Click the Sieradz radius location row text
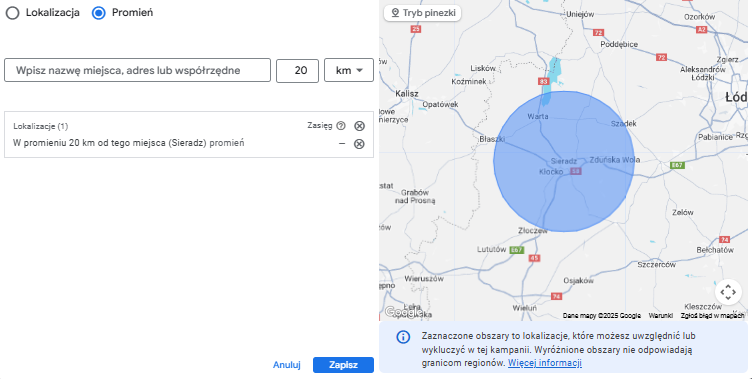752x379 pixels. 129,143
